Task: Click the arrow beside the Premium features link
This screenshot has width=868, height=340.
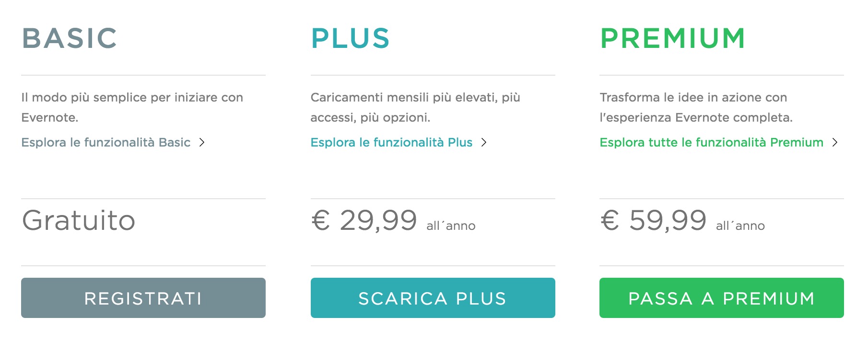Action: point(835,142)
